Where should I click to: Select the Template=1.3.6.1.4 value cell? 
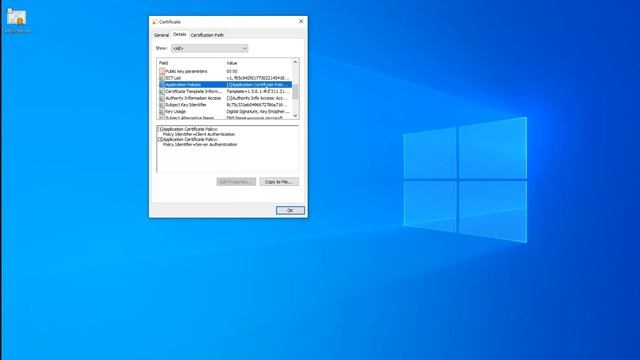(258, 91)
